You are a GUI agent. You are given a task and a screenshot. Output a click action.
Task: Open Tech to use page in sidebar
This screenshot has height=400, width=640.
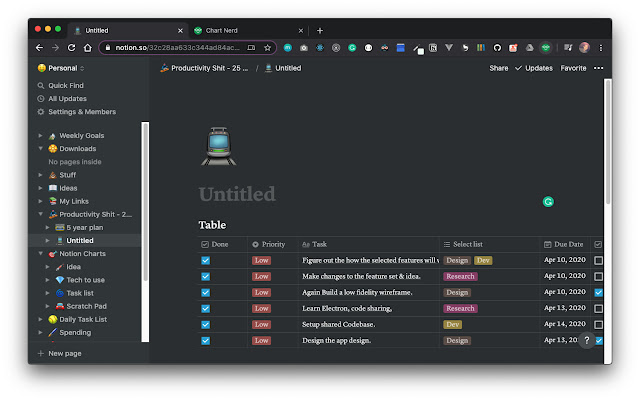[x=85, y=280]
